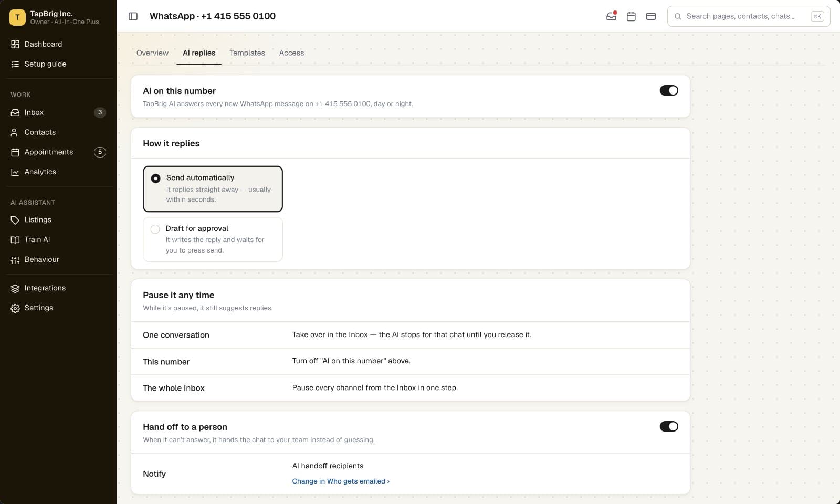The width and height of the screenshot is (840, 504).
Task: Click search magnifier icon
Action: coord(678,16)
